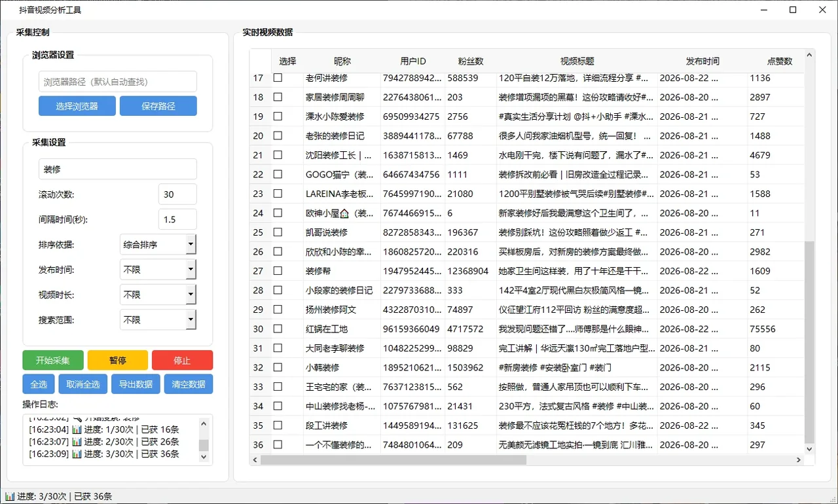Screen dimensions: 838x504
Task: Click the chart icon in status bar
Action: [10, 496]
